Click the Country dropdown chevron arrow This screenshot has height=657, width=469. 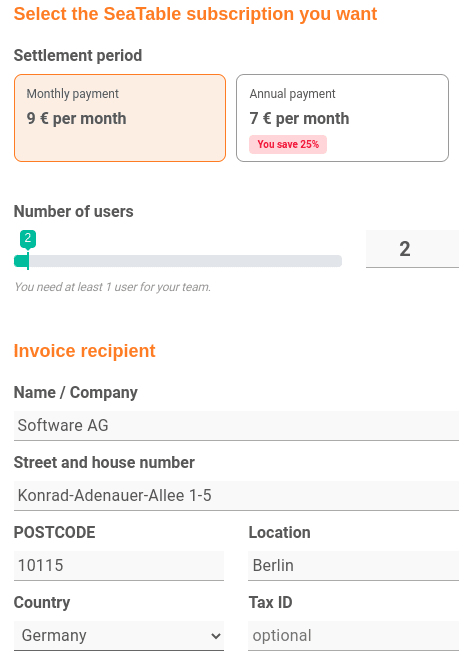(216, 636)
